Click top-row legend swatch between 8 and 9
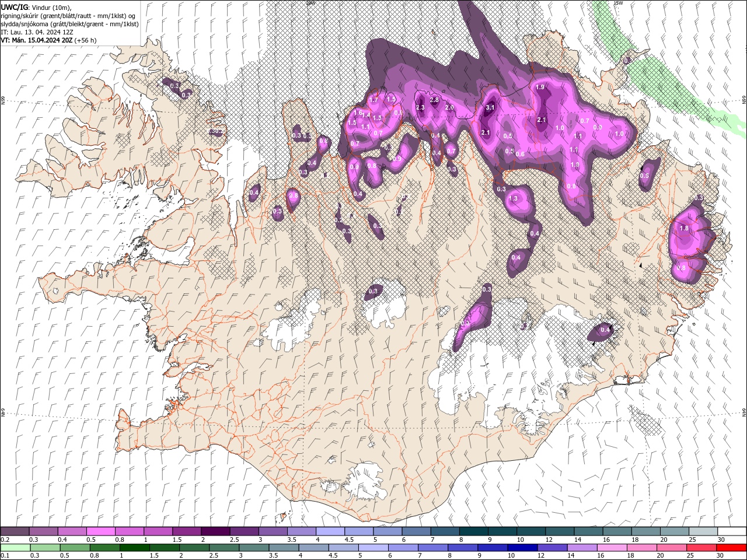 [473, 531]
